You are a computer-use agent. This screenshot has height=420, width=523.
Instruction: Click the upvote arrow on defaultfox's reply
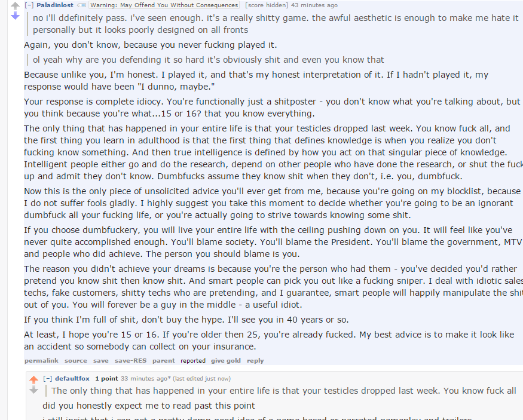tap(34, 380)
